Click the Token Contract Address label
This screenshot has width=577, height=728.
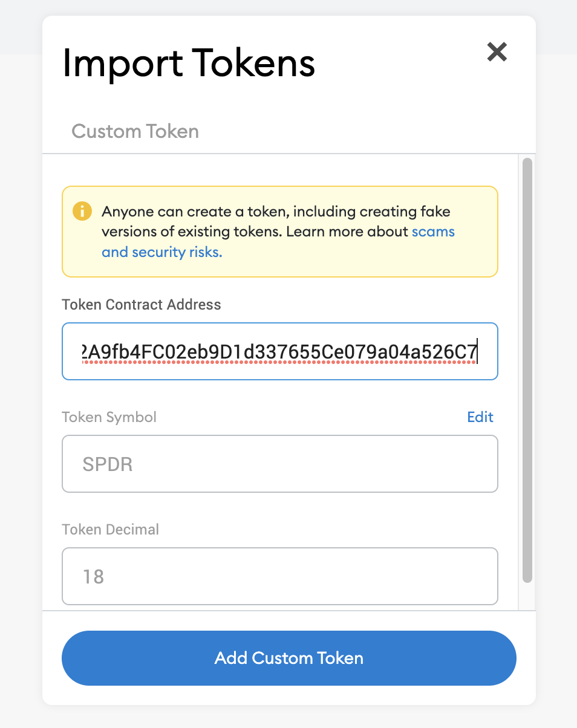(x=142, y=304)
